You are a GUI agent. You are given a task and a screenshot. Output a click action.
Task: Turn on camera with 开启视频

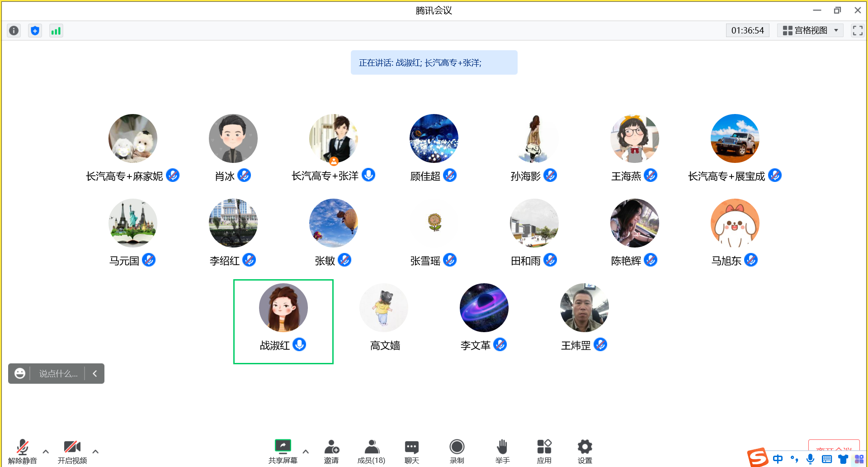[72, 452]
